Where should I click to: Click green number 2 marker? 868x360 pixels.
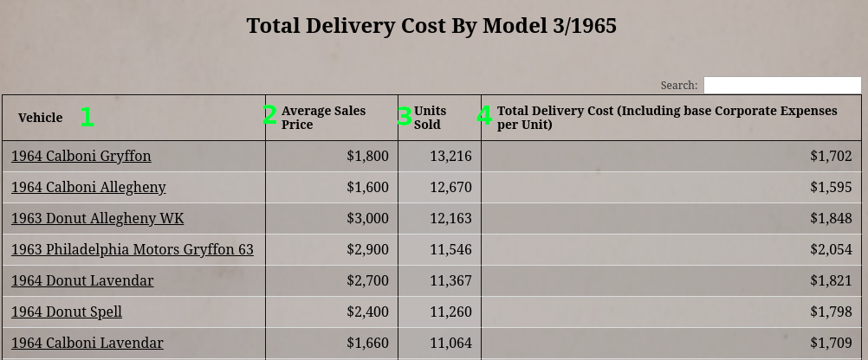(270, 115)
